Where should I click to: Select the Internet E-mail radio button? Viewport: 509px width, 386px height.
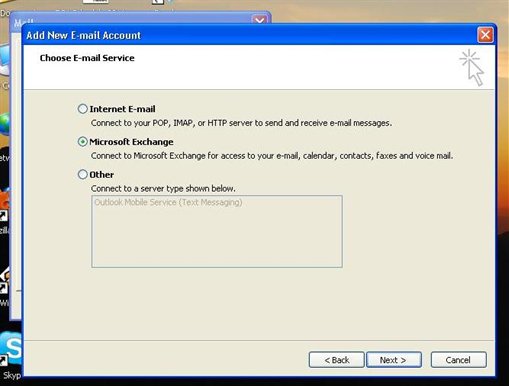[x=82, y=109]
